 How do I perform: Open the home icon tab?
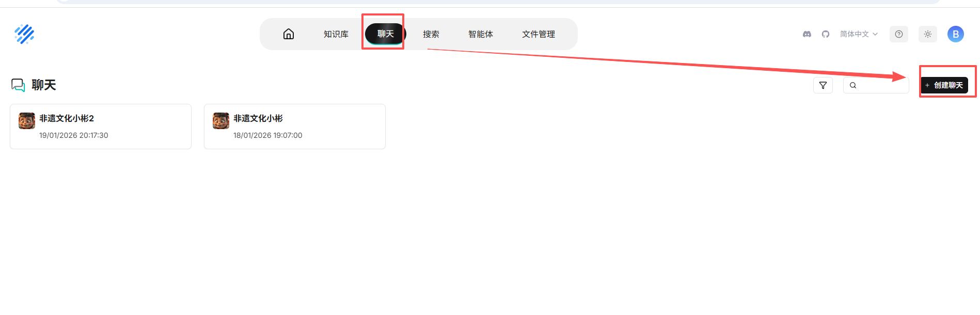pos(289,34)
